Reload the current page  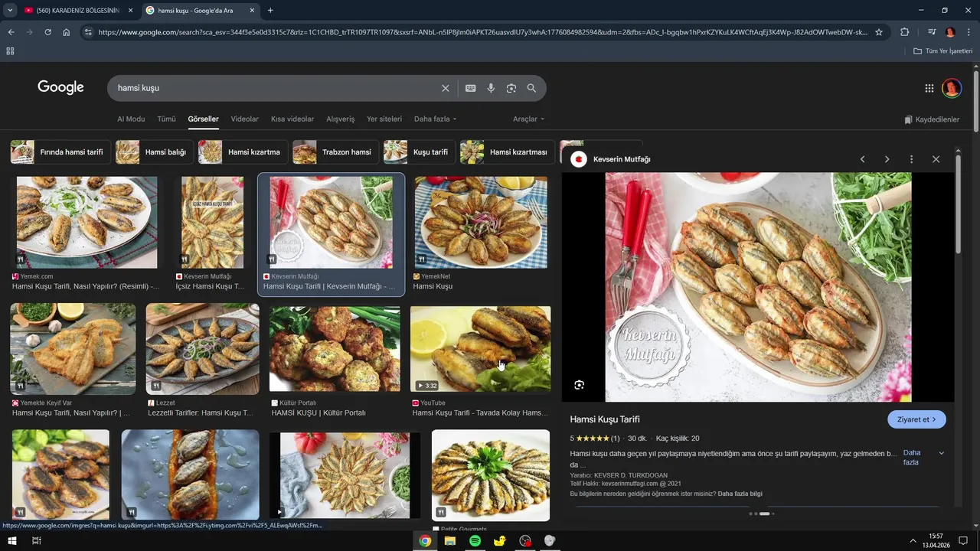pos(47,32)
